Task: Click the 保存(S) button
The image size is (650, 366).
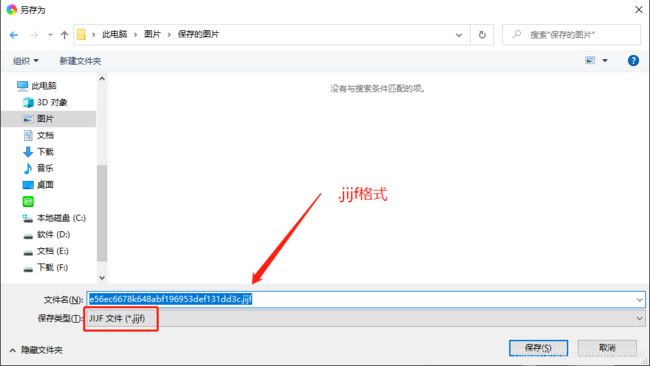Action: coord(538,348)
